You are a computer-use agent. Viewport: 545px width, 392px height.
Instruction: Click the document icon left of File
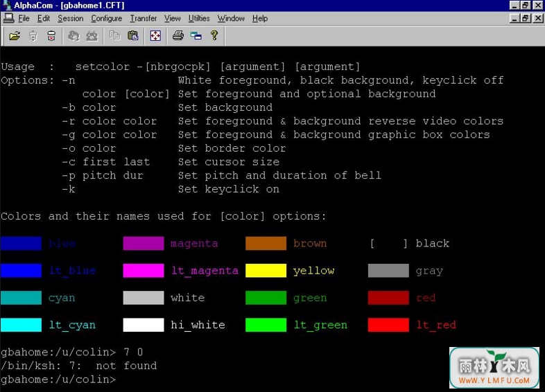coord(8,18)
